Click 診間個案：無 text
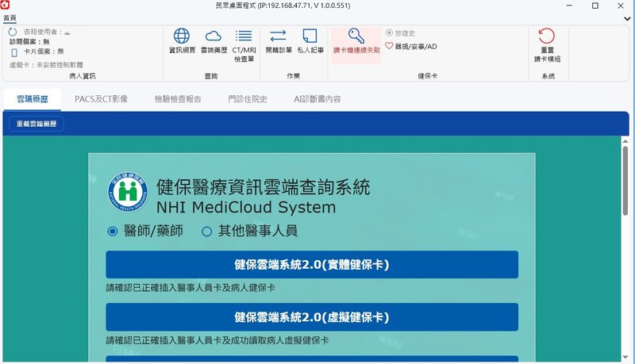Viewport: 635px width, 364px height. click(29, 42)
